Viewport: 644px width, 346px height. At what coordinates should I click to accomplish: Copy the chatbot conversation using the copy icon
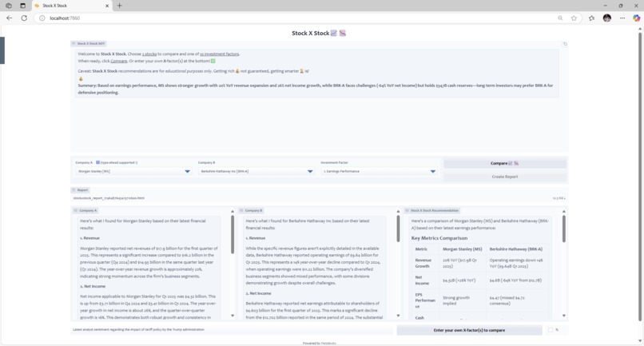[x=565, y=44]
